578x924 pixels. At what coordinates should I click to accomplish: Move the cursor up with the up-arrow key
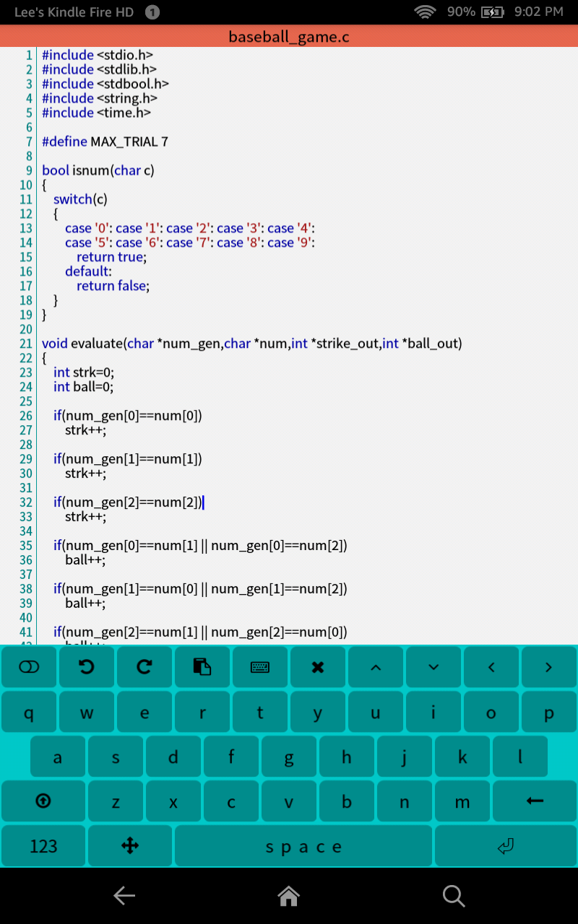[x=376, y=666]
